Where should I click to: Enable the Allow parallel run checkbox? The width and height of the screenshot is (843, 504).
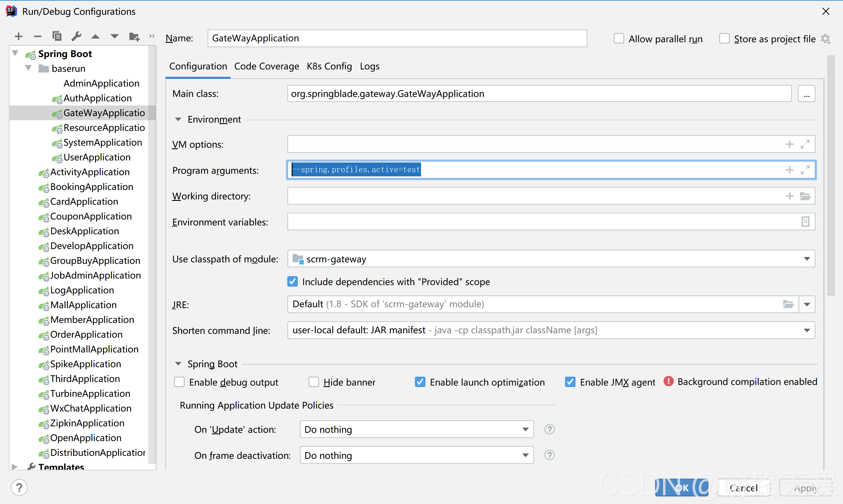pos(619,39)
